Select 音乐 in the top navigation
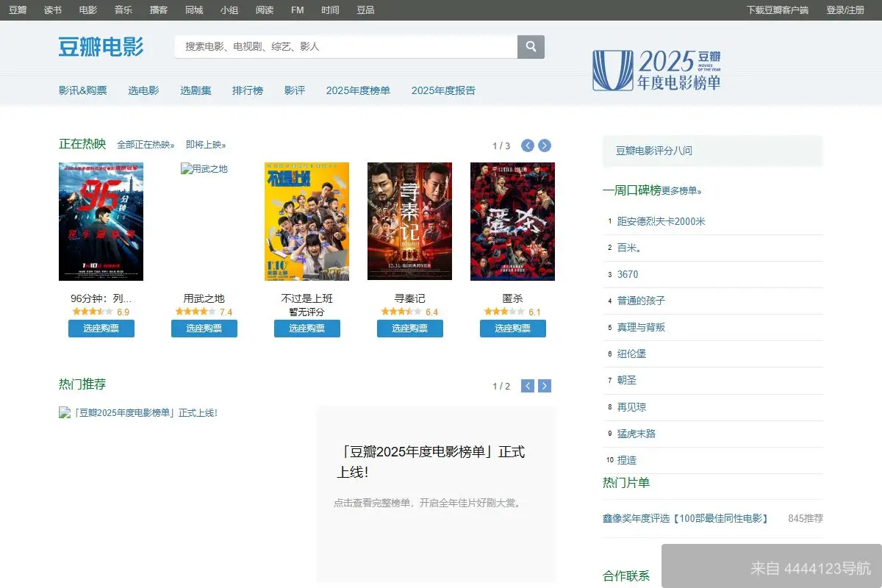The image size is (882, 588). pyautogui.click(x=123, y=10)
